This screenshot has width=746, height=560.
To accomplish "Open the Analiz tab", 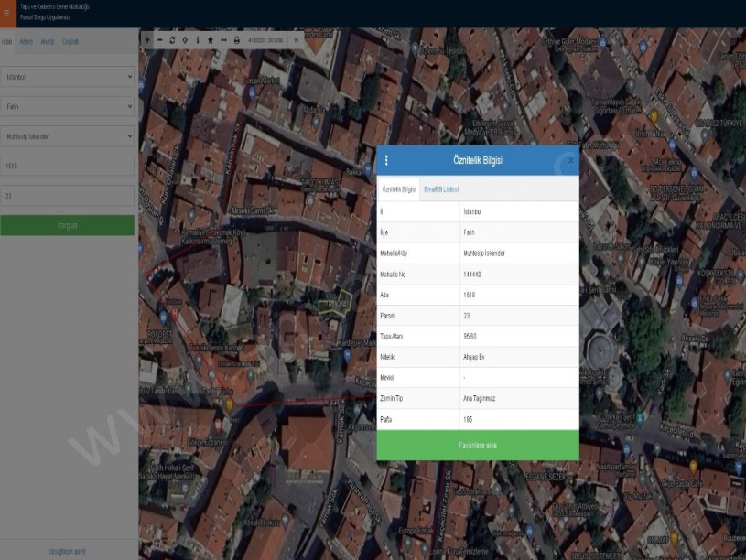I will pyautogui.click(x=48, y=42).
